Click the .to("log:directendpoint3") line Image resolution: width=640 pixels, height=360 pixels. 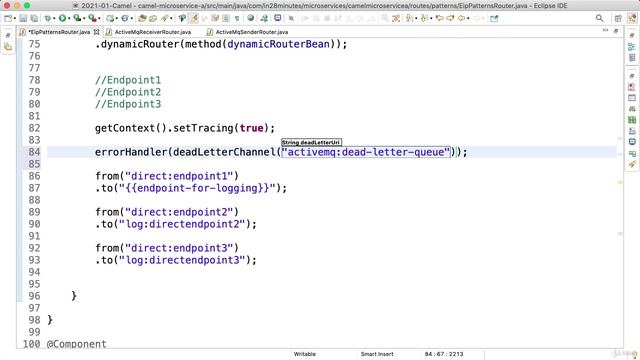pyautogui.click(x=176, y=260)
